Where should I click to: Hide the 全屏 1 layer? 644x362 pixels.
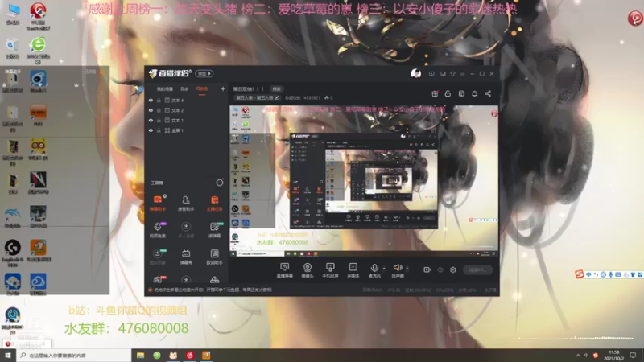coord(151,130)
